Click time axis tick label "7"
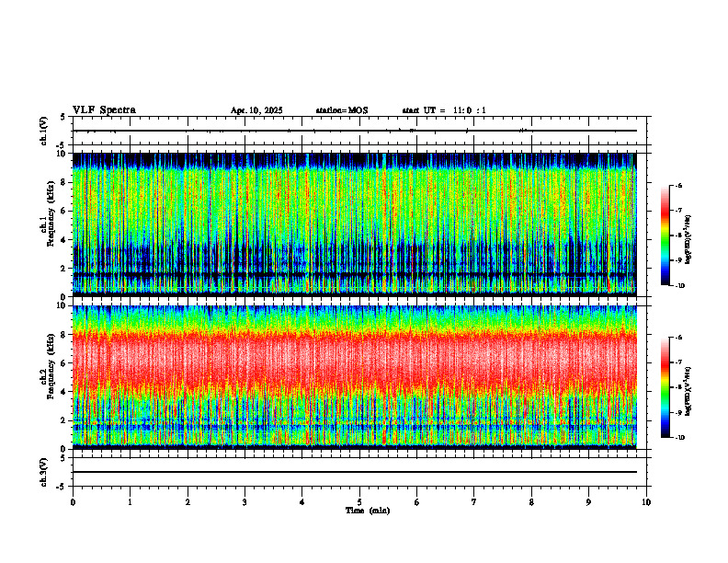The height and width of the screenshot is (563, 728). 474,502
